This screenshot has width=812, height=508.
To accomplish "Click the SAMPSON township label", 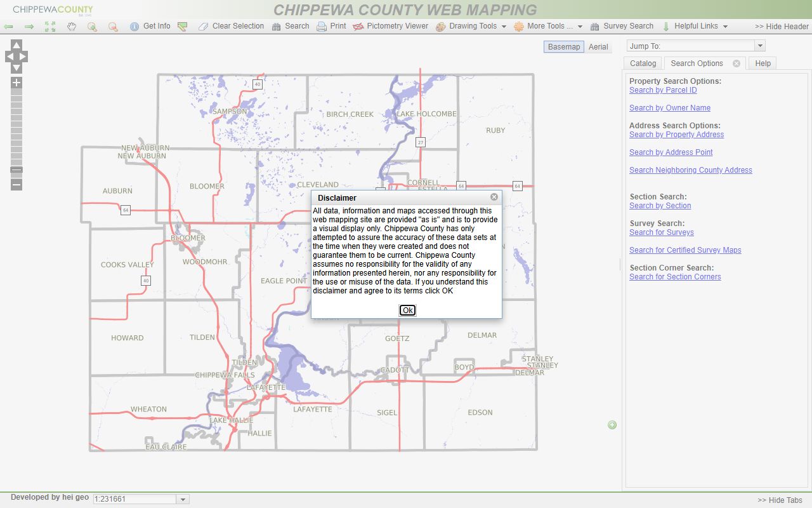I will pyautogui.click(x=230, y=111).
